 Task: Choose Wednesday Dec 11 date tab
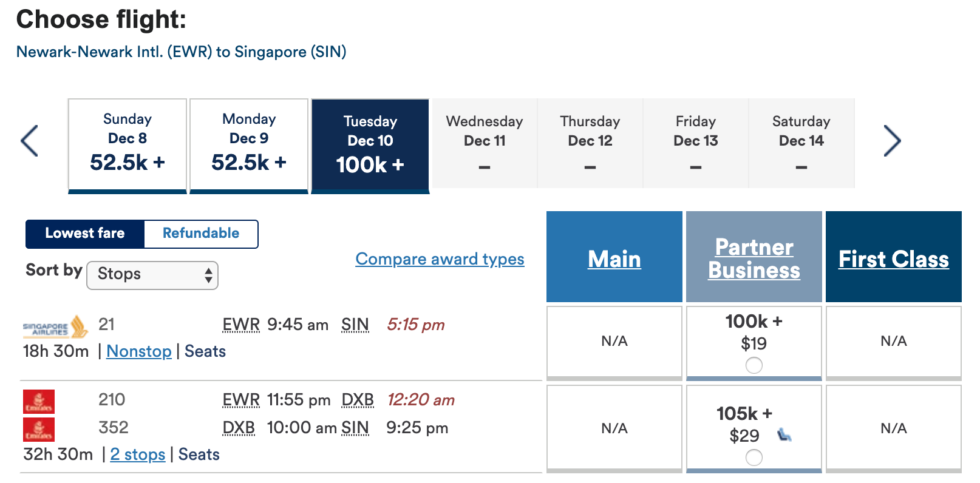pyautogui.click(x=485, y=143)
